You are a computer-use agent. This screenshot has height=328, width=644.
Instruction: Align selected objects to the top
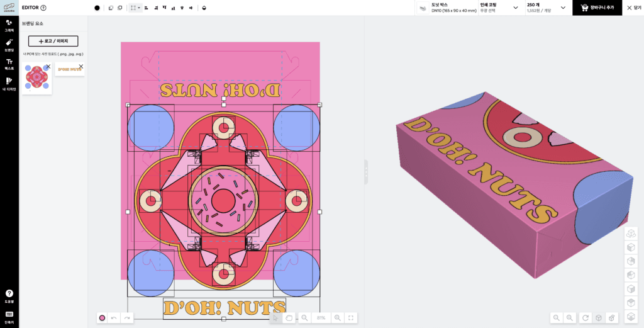point(165,8)
